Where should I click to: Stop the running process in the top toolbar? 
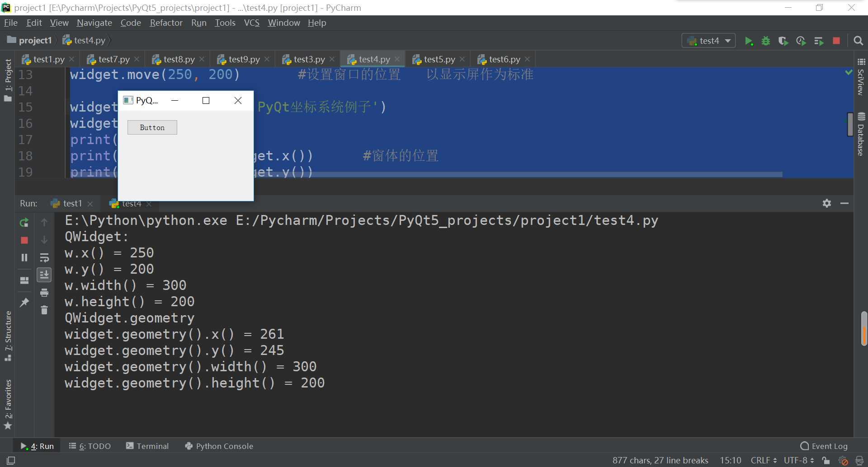click(836, 41)
